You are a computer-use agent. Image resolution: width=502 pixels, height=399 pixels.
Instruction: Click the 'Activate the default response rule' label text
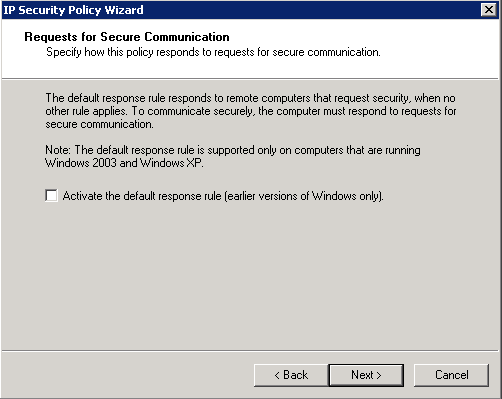pyautogui.click(x=142, y=196)
